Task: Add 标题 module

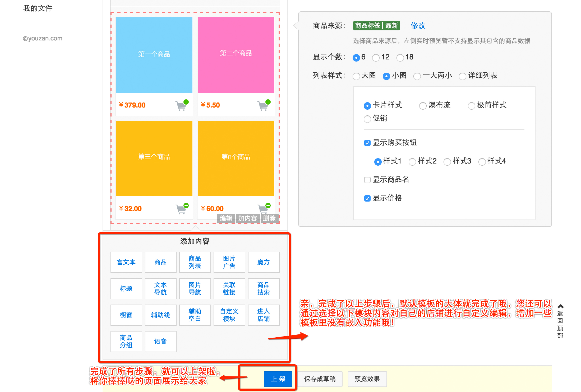Action: coord(126,289)
